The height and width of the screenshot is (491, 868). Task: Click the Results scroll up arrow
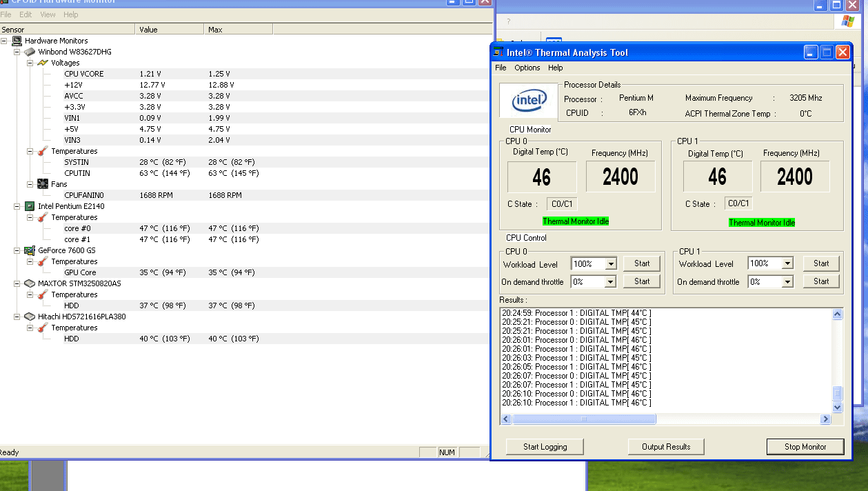click(x=838, y=314)
